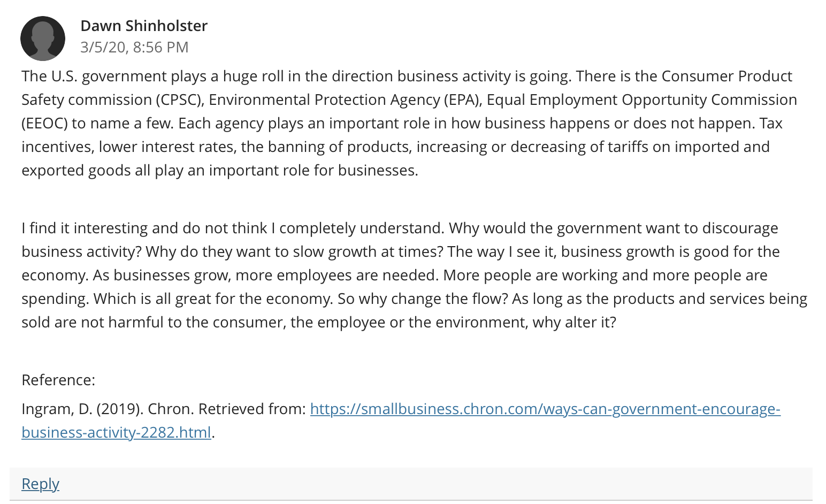
Task: Click the Reply link under the post
Action: pyautogui.click(x=40, y=484)
